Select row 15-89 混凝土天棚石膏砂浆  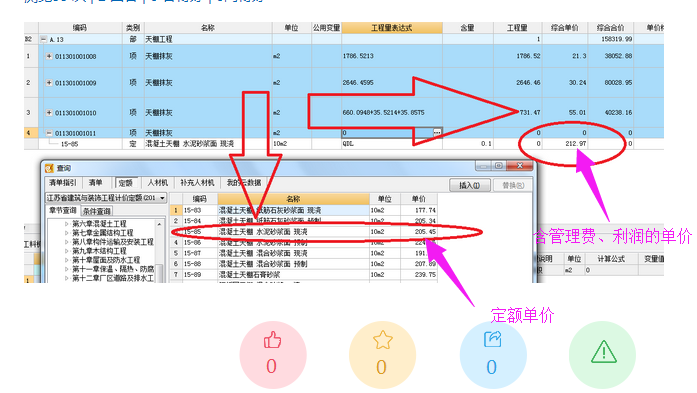click(x=304, y=275)
